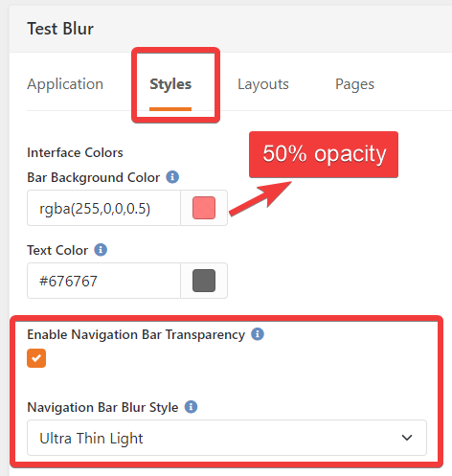
Task: Switch to the Application tab
Action: tap(65, 84)
